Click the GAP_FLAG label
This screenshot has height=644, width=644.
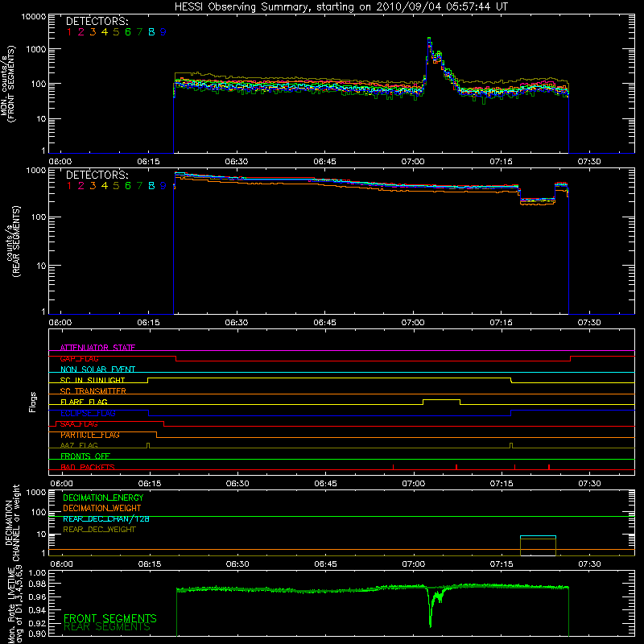[x=79, y=358]
